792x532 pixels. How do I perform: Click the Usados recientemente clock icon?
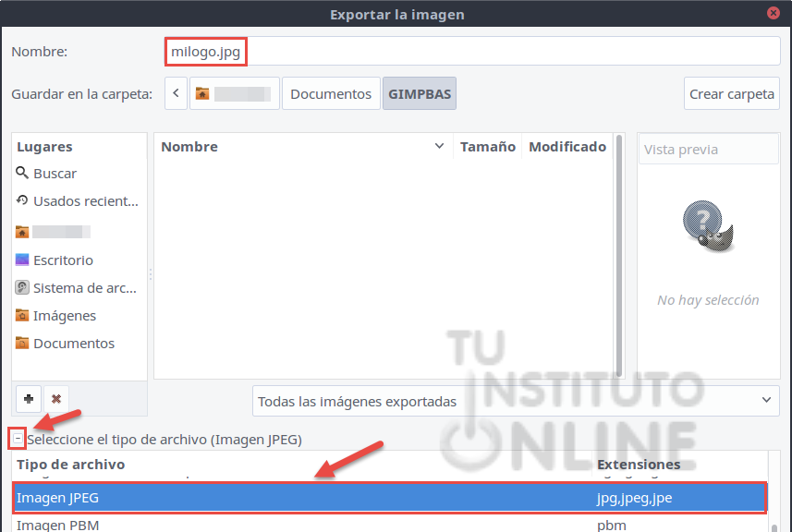coord(22,200)
